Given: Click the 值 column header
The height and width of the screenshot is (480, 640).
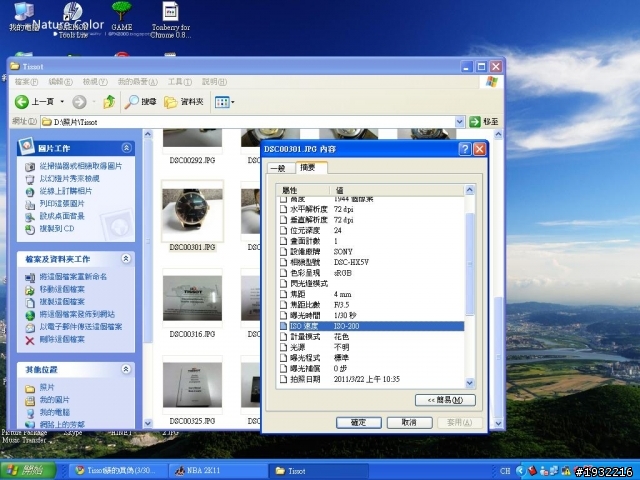Looking at the screenshot, I should pos(397,190).
